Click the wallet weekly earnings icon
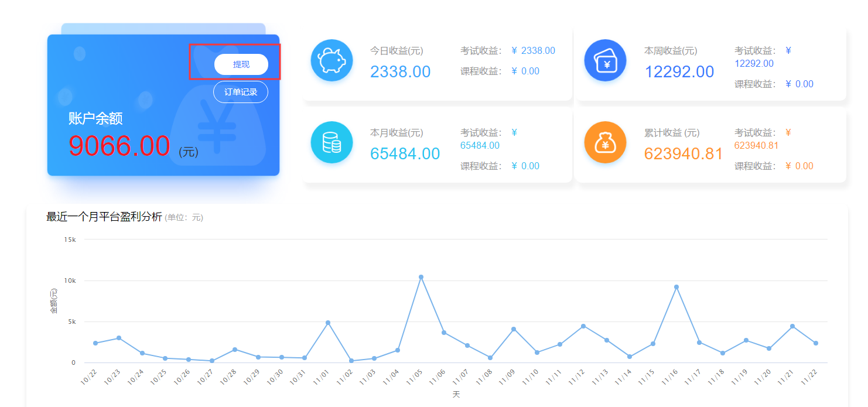 pyautogui.click(x=605, y=60)
